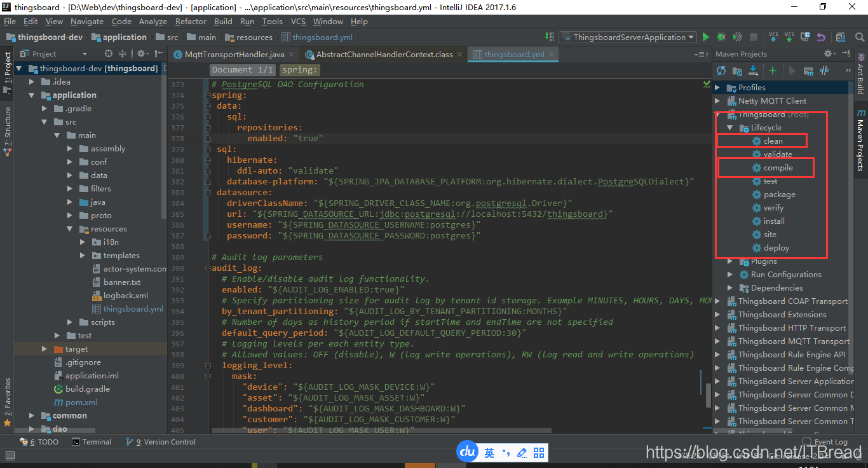Select the Thingsboard MQTT Transport Maven module
The width and height of the screenshot is (868, 468).
click(794, 341)
